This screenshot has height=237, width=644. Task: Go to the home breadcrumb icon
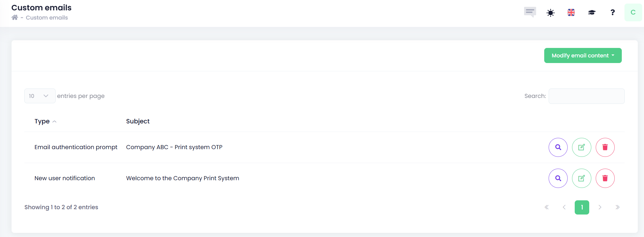tap(15, 17)
